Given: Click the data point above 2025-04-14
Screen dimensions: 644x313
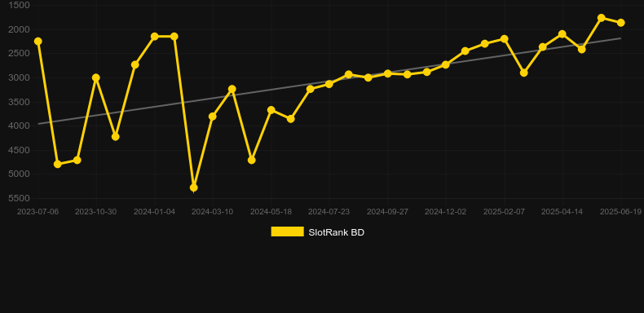Looking at the screenshot, I should pyautogui.click(x=562, y=34).
